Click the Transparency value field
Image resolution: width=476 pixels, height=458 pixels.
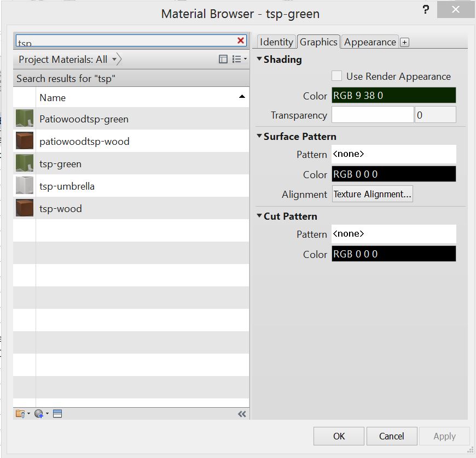tap(436, 115)
